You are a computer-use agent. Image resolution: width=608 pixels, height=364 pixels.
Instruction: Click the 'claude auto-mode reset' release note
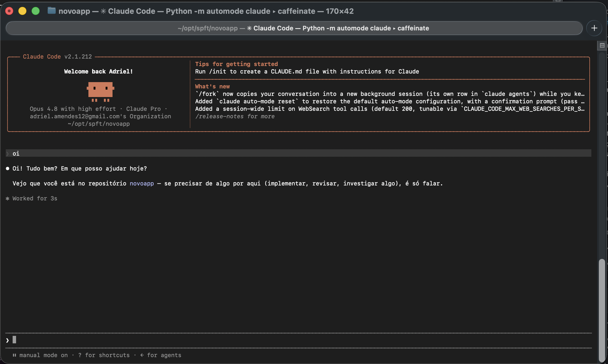390,101
